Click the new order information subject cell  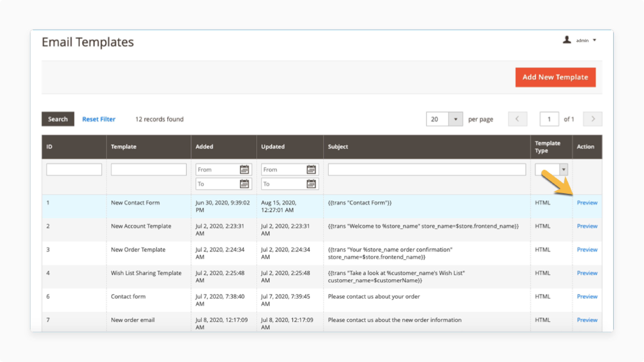pos(394,320)
